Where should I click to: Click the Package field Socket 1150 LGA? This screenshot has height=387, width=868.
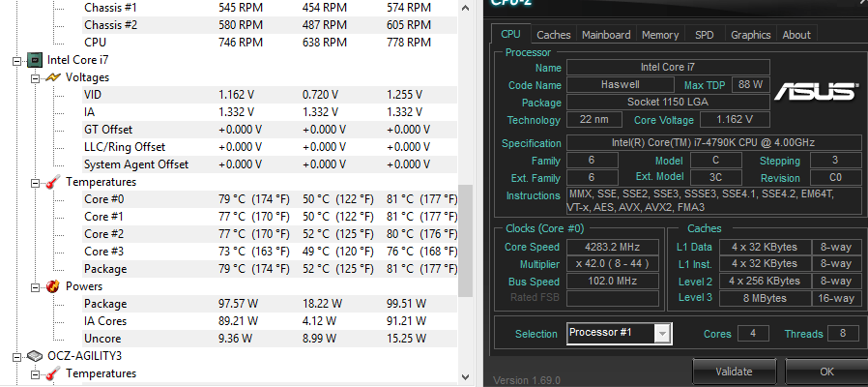668,102
